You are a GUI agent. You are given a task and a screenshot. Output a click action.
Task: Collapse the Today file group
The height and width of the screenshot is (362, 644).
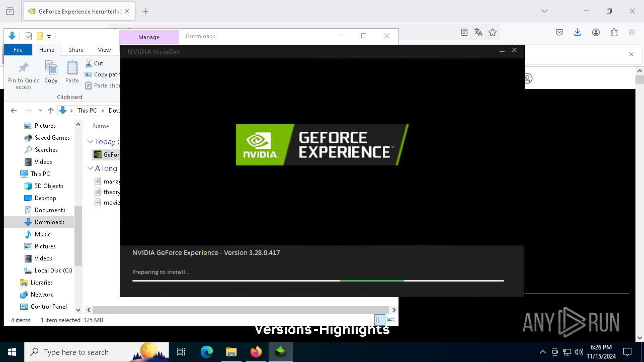click(x=90, y=142)
